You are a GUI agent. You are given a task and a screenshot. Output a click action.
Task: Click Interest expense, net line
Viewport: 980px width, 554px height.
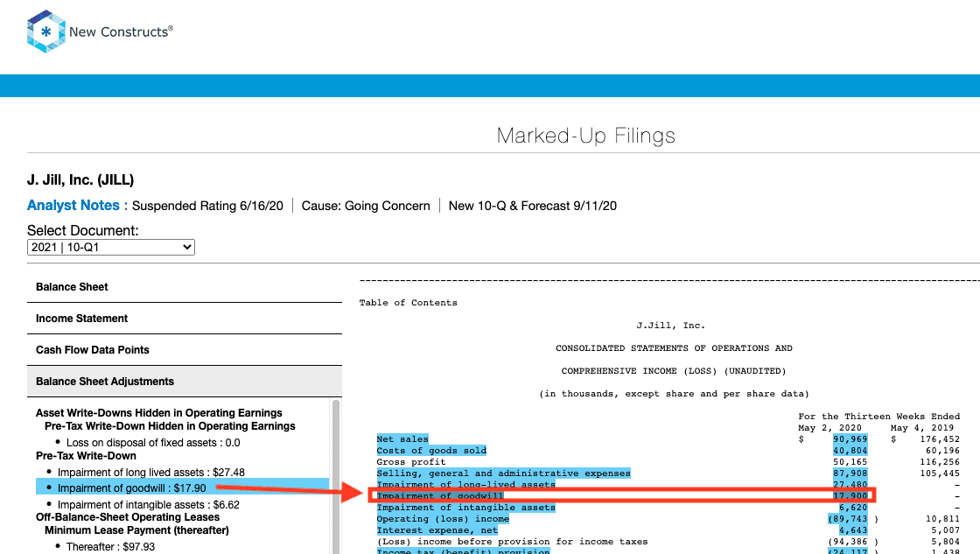tap(437, 530)
